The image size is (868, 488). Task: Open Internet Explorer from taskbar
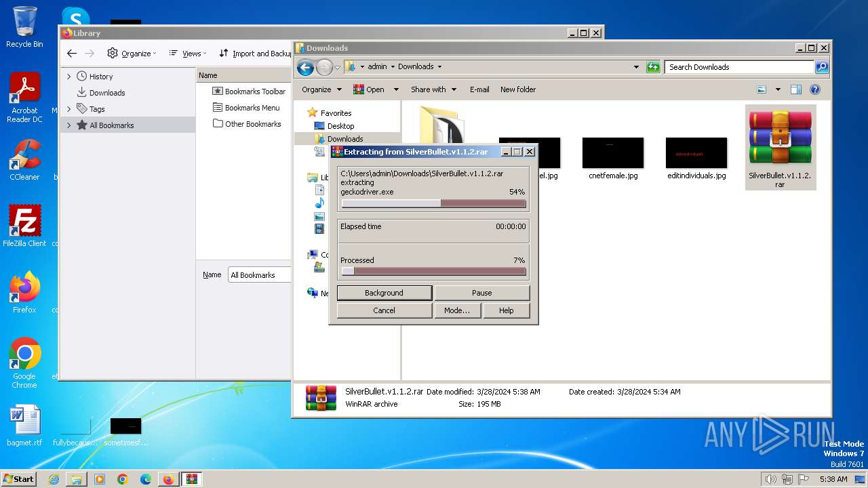click(54, 479)
